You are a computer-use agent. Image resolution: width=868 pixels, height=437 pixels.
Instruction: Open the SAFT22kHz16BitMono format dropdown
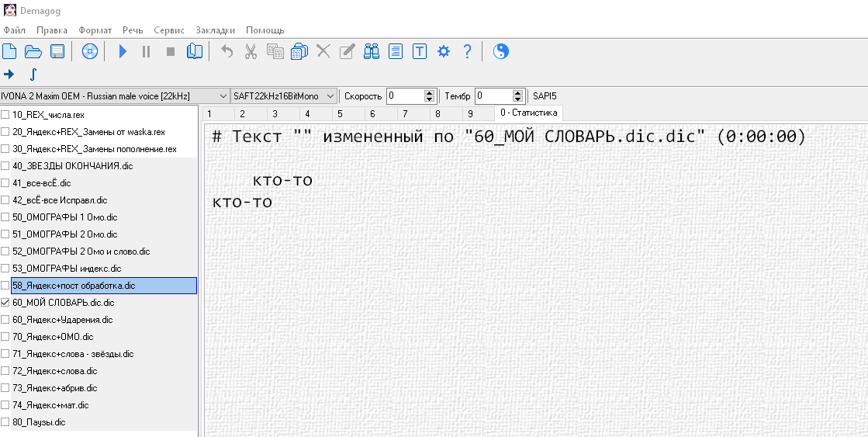pos(330,96)
